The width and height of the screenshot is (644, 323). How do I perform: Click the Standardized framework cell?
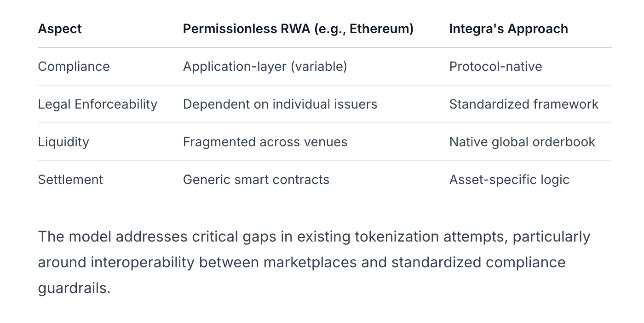pyautogui.click(x=523, y=104)
